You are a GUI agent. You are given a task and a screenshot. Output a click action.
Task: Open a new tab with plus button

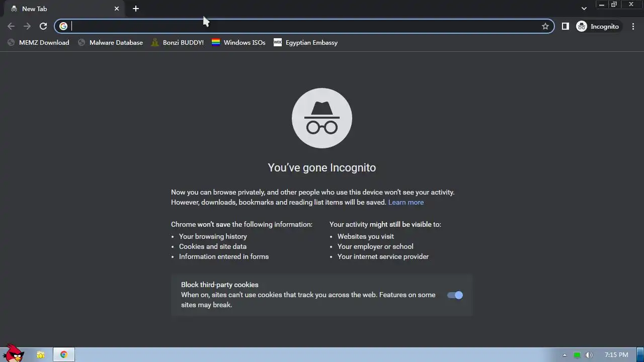pyautogui.click(x=136, y=9)
